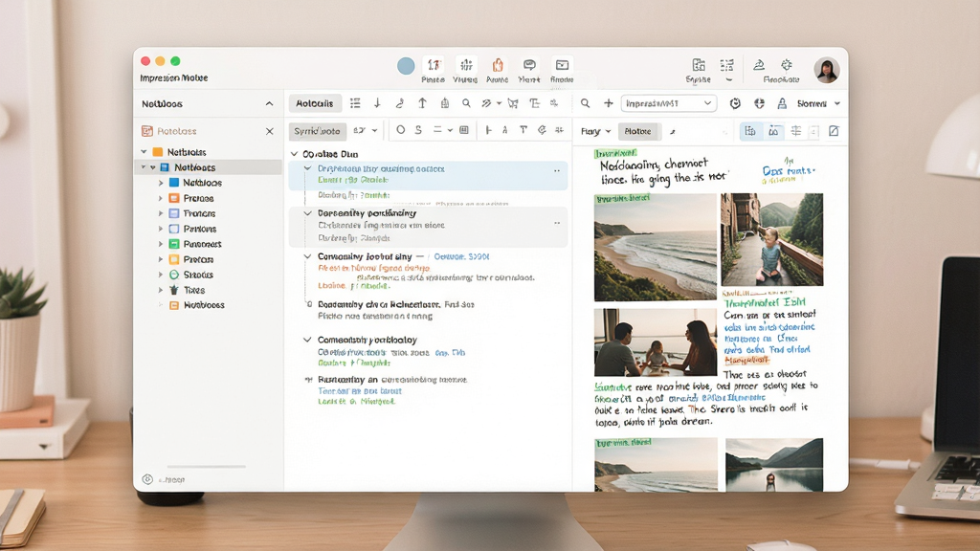Image resolution: width=980 pixels, height=551 pixels.
Task: Click the round icon at the sidebar bottom
Action: [x=147, y=479]
